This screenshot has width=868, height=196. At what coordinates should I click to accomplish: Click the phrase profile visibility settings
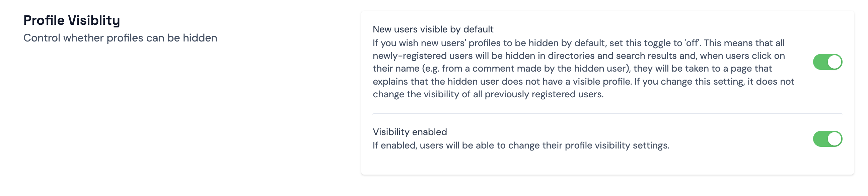click(617, 145)
